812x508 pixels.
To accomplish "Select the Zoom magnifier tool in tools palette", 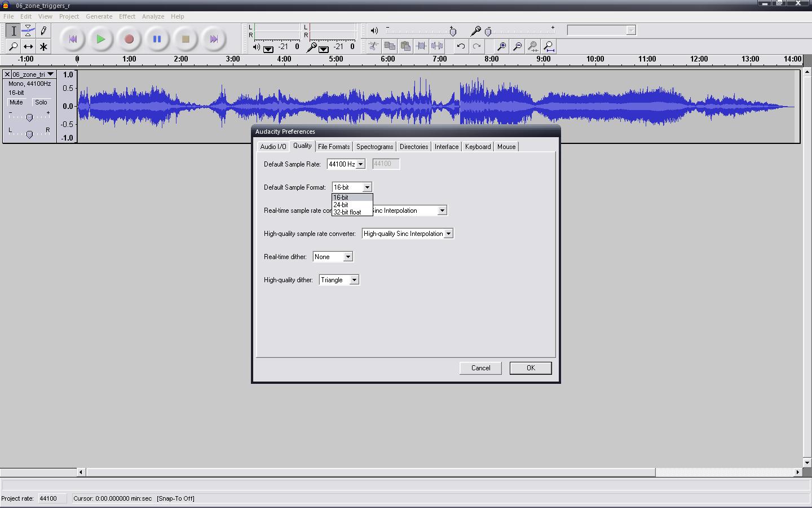I will 14,46.
